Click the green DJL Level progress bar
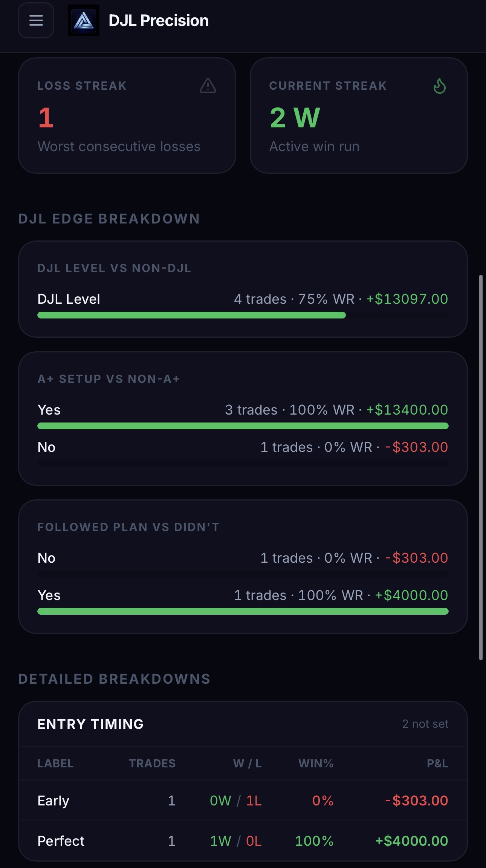486x868 pixels. pos(191,314)
